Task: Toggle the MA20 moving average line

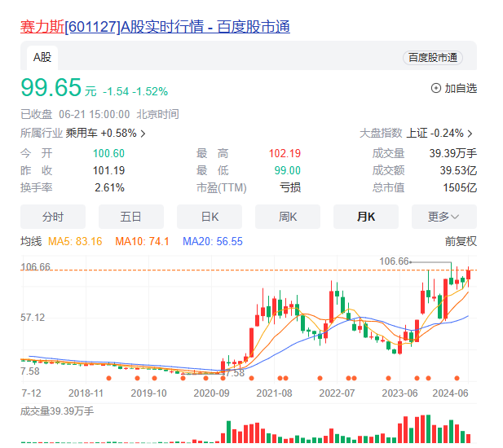Action: [x=212, y=241]
